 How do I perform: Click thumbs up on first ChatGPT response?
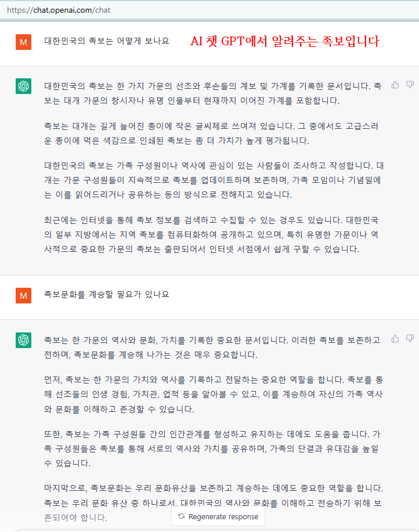[395, 85]
